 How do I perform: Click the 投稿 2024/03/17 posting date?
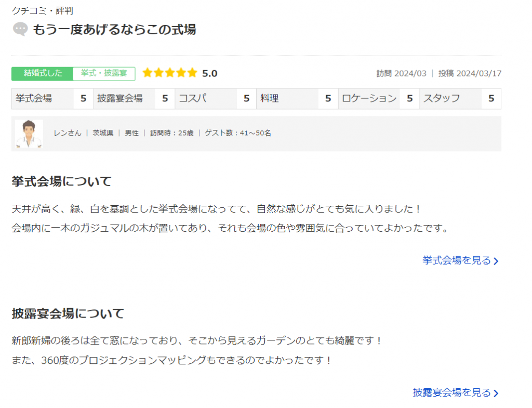click(x=470, y=73)
